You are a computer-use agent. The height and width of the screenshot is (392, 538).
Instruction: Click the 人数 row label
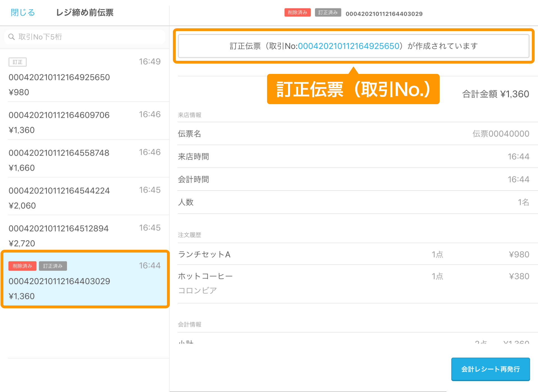pos(186,202)
